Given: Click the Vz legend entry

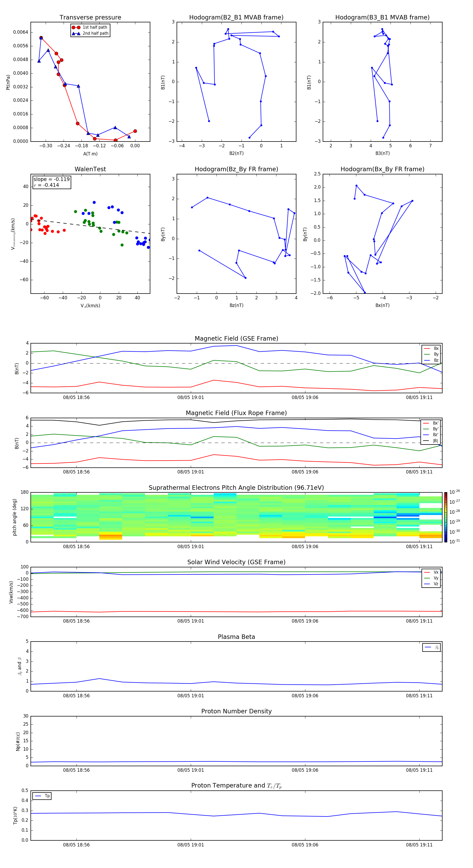Looking at the screenshot, I should (x=431, y=584).
